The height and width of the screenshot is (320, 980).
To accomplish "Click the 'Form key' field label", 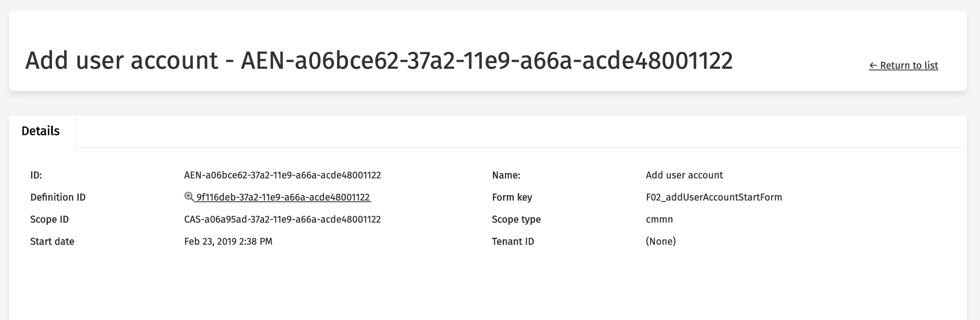I will tap(512, 197).
